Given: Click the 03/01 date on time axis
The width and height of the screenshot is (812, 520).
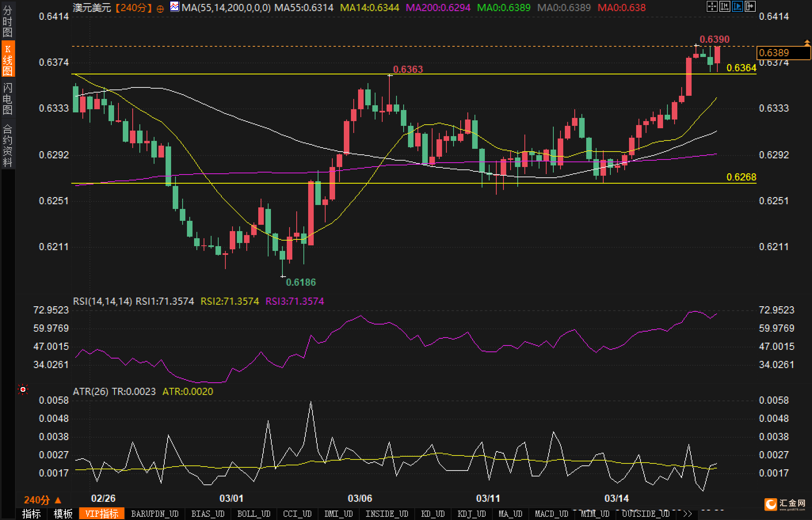Looking at the screenshot, I should coord(231,498).
